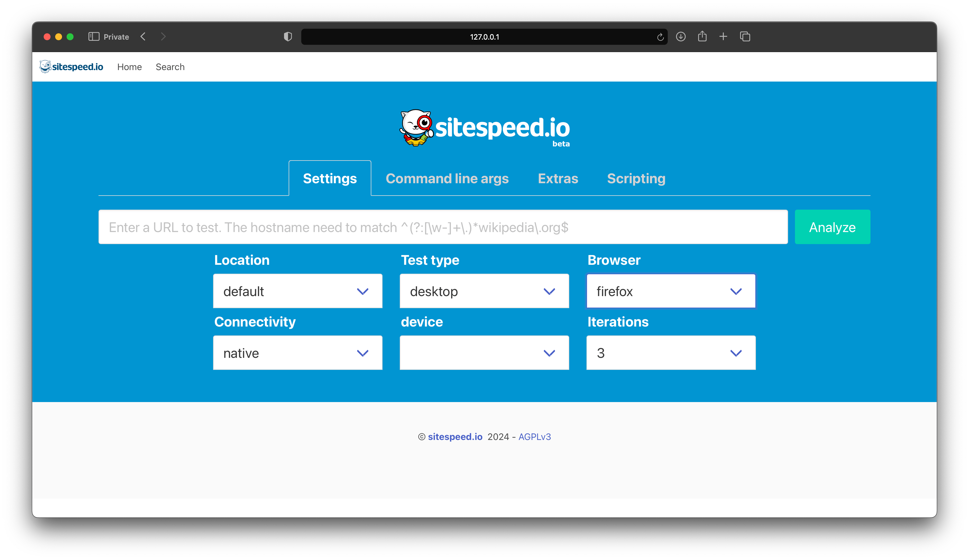Click the Connectivity field label

255,322
